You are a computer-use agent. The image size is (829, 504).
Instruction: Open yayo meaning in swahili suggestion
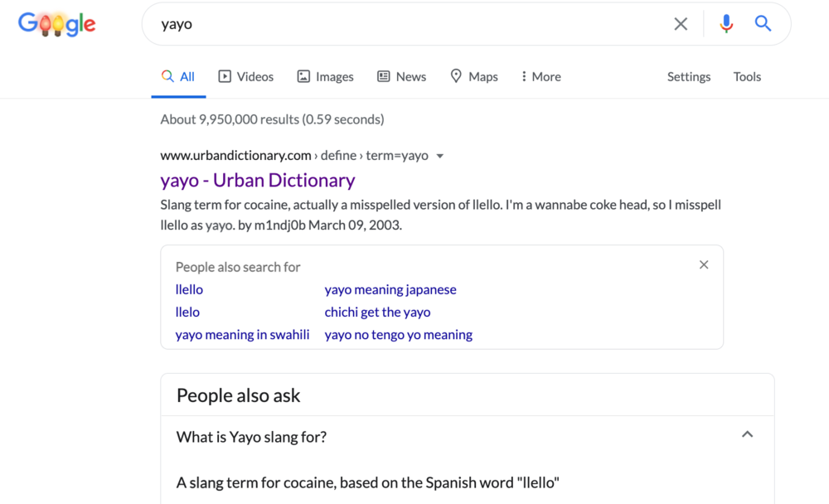tap(243, 335)
